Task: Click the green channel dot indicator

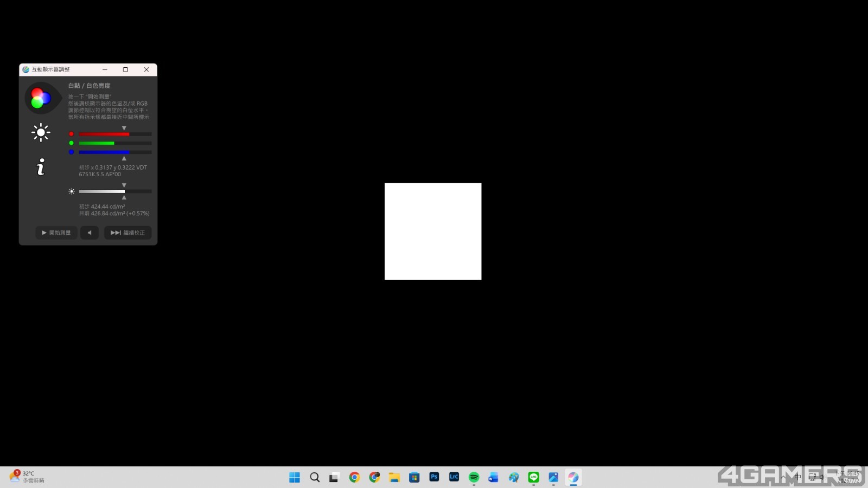Action: (71, 143)
